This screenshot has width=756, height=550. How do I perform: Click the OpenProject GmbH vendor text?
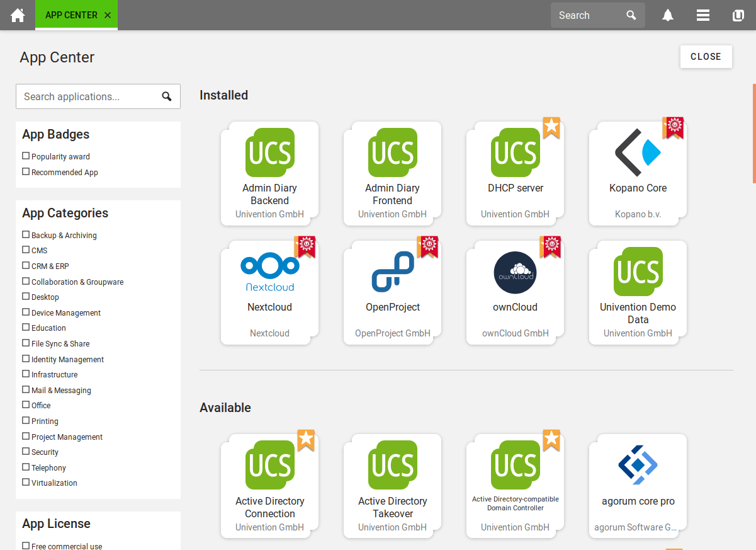click(393, 333)
